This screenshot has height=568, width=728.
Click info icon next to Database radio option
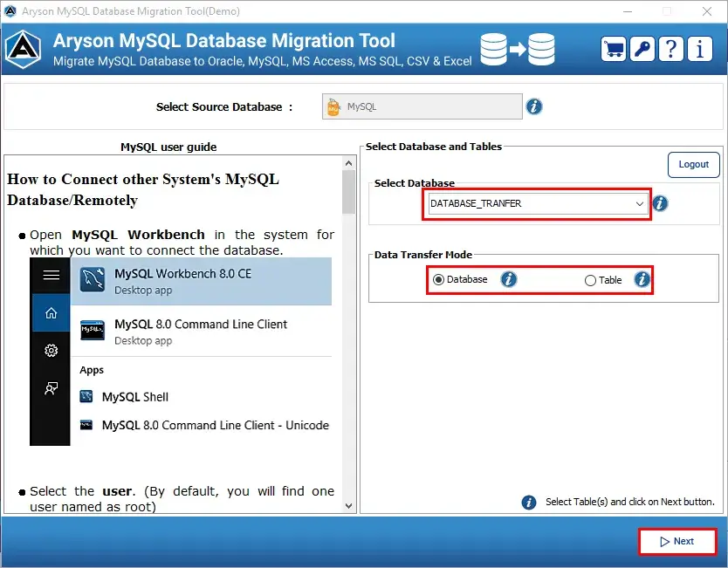509,279
